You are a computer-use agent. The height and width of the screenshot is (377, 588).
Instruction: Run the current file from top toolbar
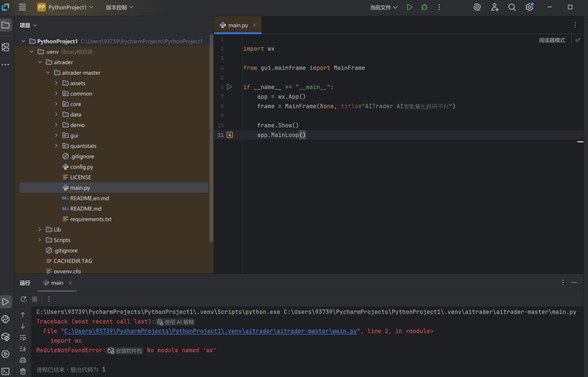tap(409, 7)
